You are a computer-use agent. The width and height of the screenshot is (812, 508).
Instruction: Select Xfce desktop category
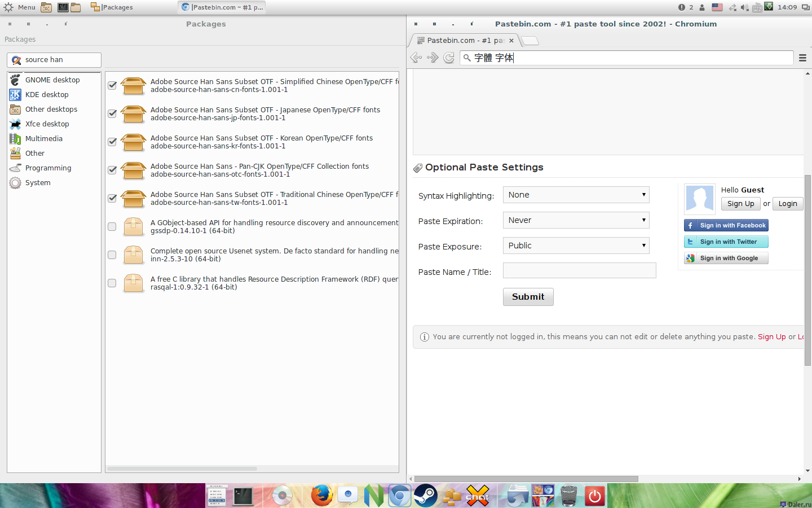coord(54,124)
